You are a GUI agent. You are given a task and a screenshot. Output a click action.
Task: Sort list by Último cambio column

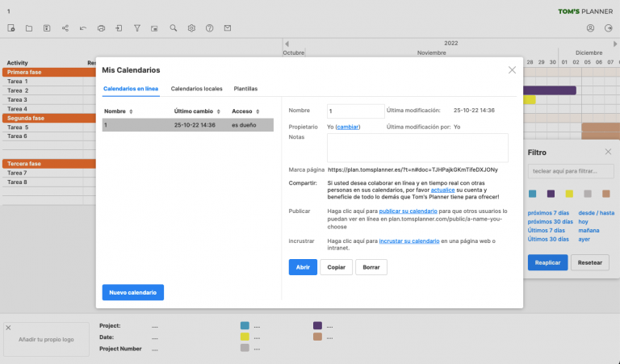point(196,111)
